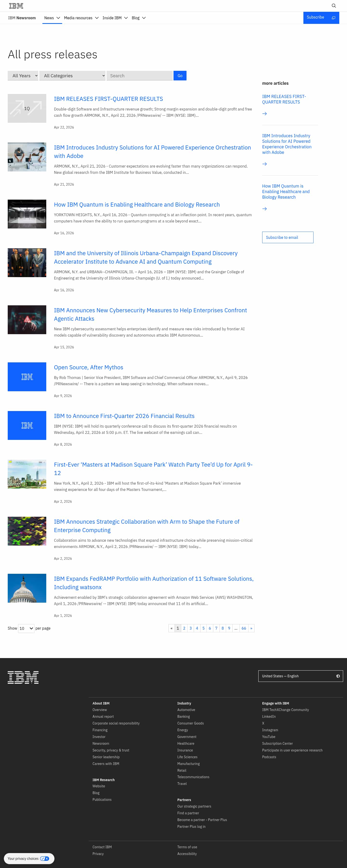Open Partner Plus log in link
347x868 pixels.
click(x=191, y=827)
